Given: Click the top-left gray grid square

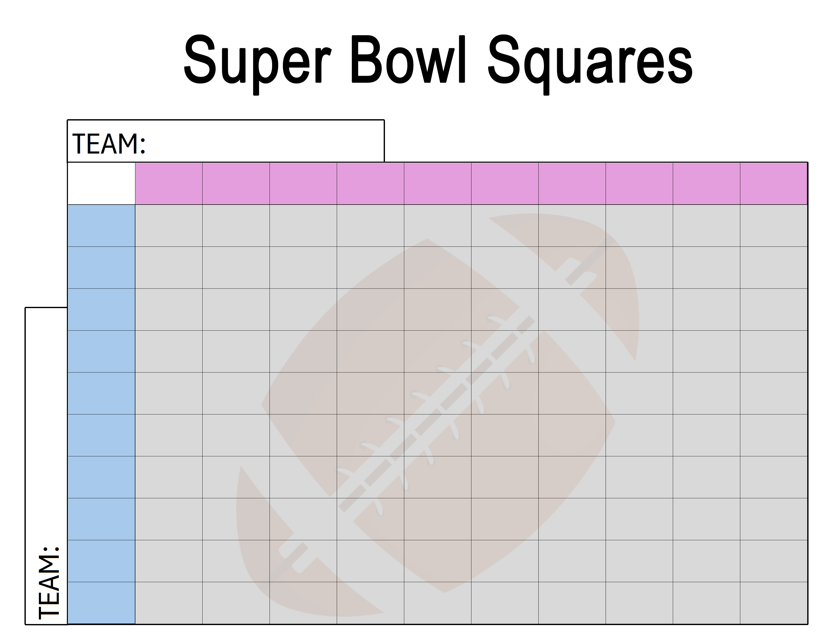Looking at the screenshot, I should pyautogui.click(x=169, y=226).
